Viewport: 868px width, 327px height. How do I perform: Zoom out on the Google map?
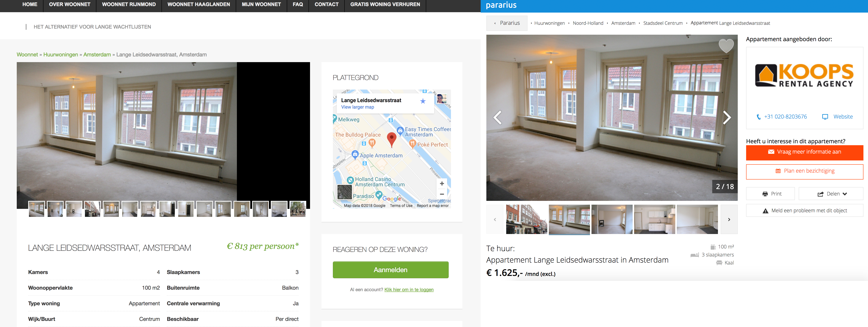[x=441, y=194]
